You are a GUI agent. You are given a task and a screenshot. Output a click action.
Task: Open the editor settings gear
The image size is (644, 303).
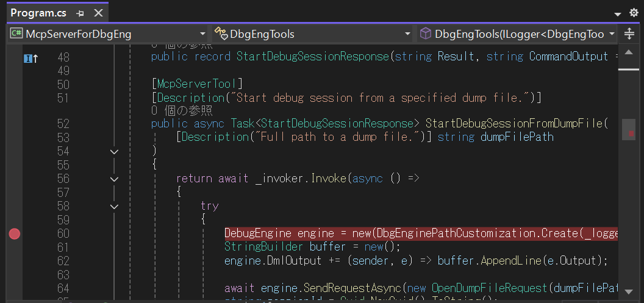click(x=634, y=13)
